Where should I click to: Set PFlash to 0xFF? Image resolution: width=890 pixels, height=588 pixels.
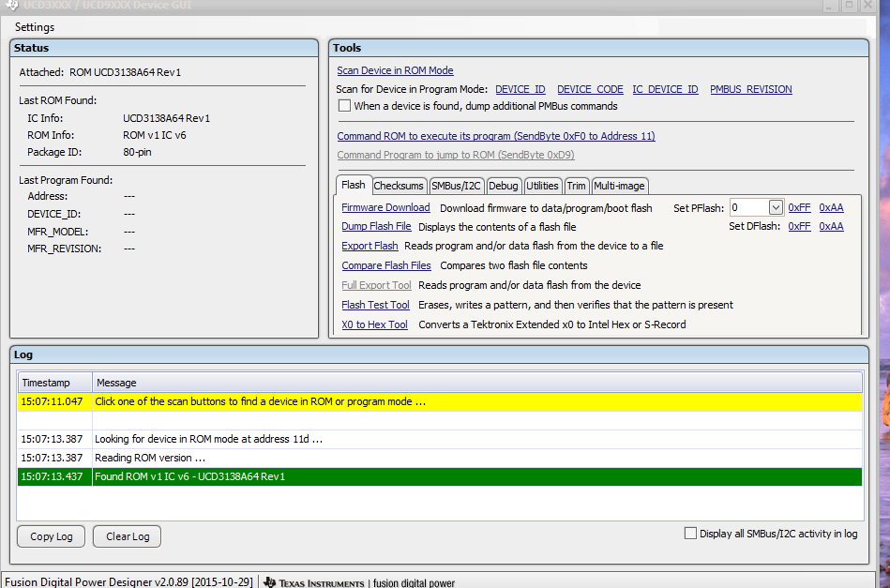pos(799,208)
